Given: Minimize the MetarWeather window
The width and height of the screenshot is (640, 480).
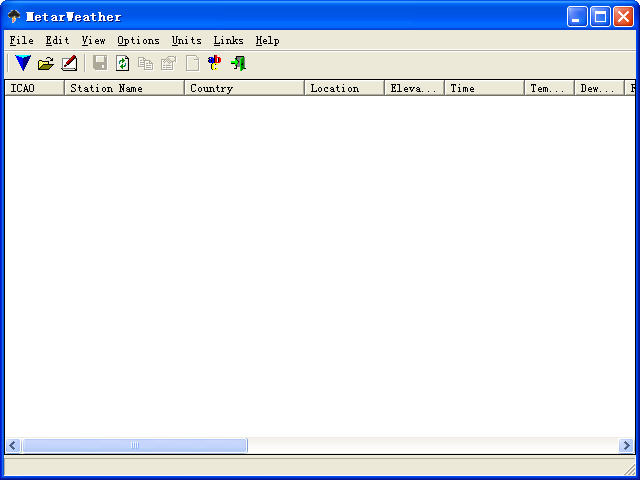Looking at the screenshot, I should point(577,17).
